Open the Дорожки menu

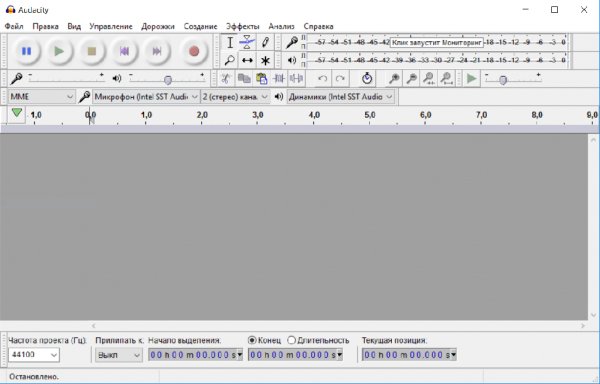coord(158,26)
